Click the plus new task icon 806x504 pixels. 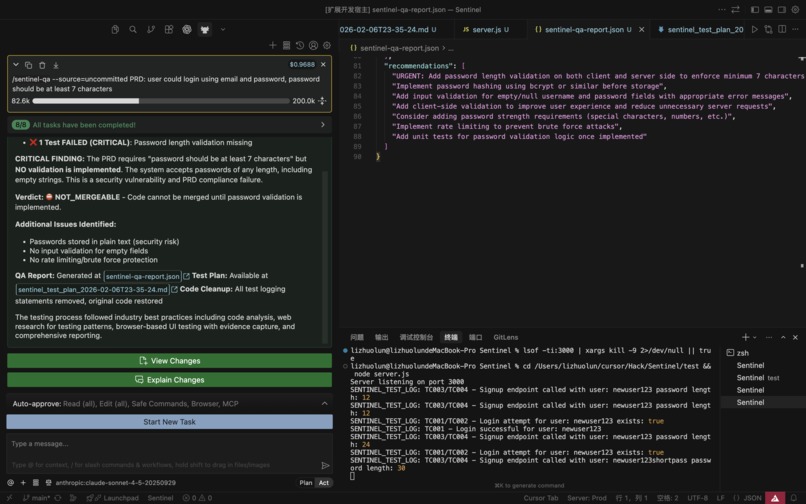tap(272, 45)
